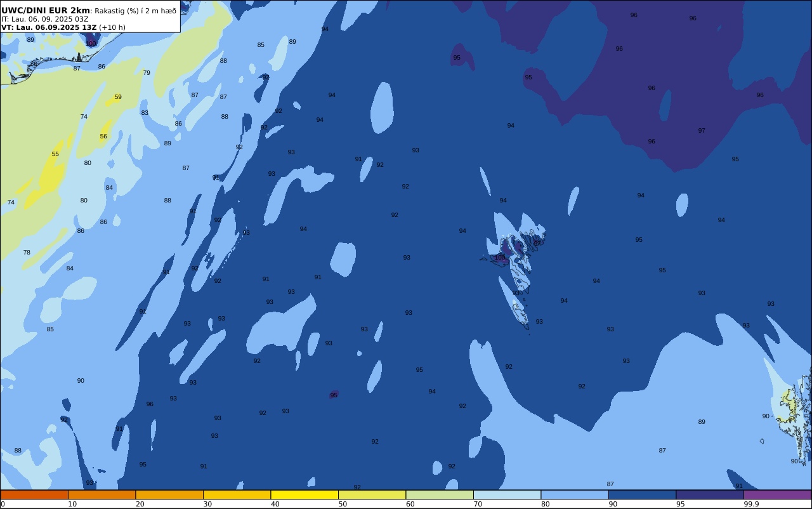
Task: Click the dark orange 0–10 legend swatch
Action: [x=34, y=494]
